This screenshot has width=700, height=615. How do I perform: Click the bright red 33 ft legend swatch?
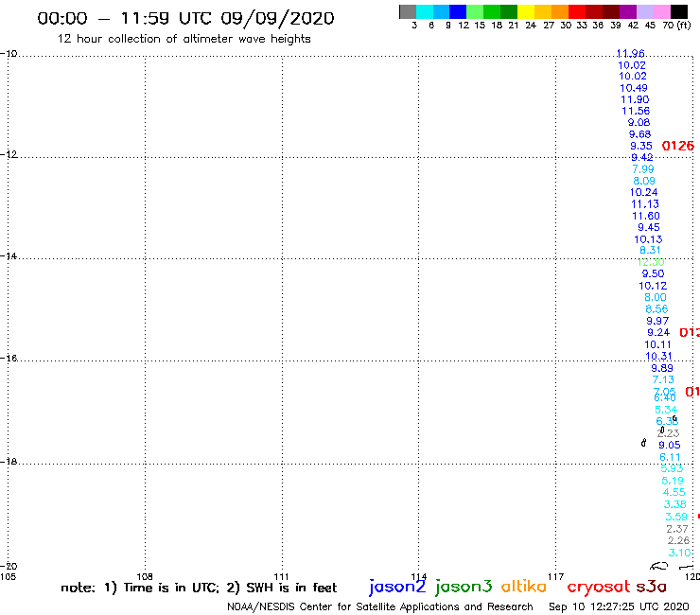pyautogui.click(x=577, y=11)
